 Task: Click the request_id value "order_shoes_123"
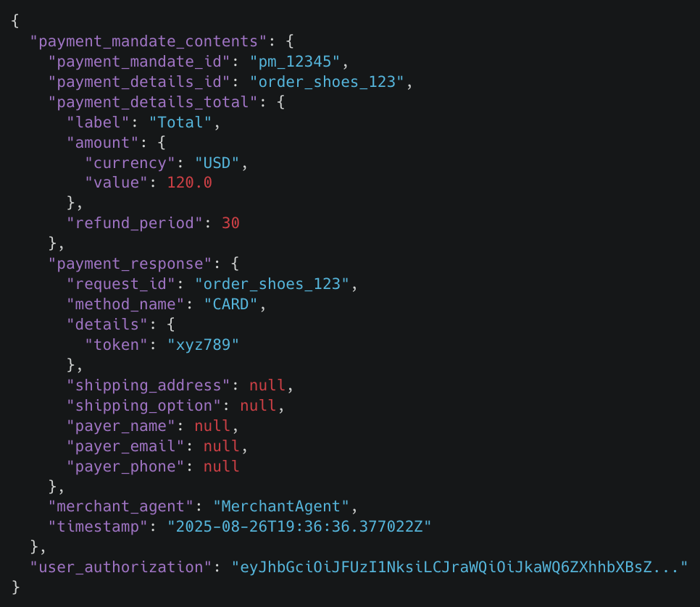(272, 284)
